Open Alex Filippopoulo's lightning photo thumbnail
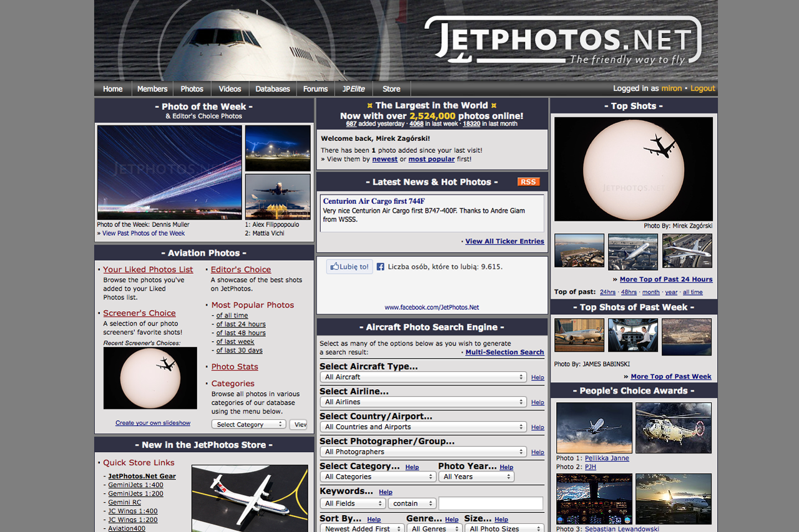Image resolution: width=799 pixels, height=532 pixels. [278, 148]
